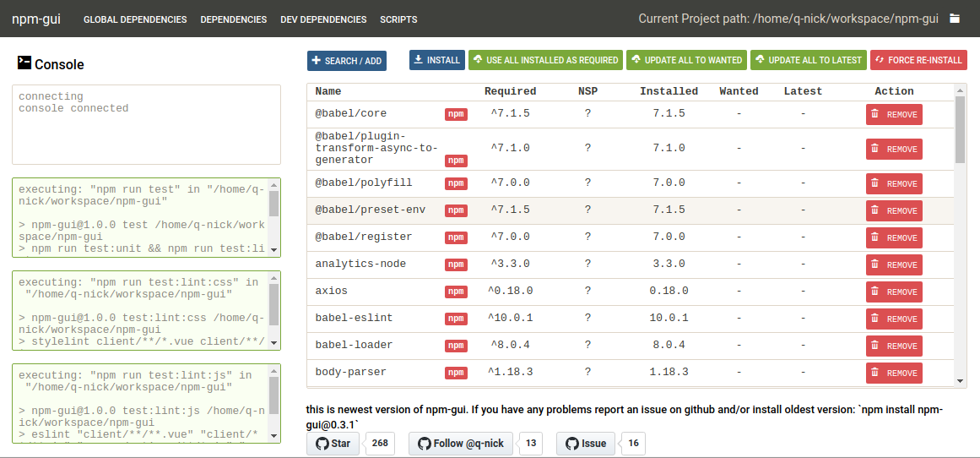Viewport: 980px width, 458px height.
Task: Click the dependencies table scrollbar thumb
Action: point(961,129)
